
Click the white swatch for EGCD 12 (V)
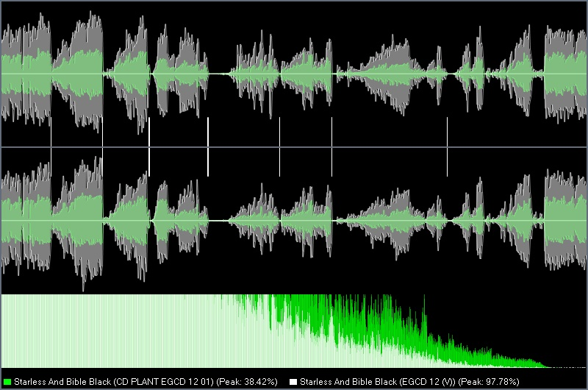[293, 382]
